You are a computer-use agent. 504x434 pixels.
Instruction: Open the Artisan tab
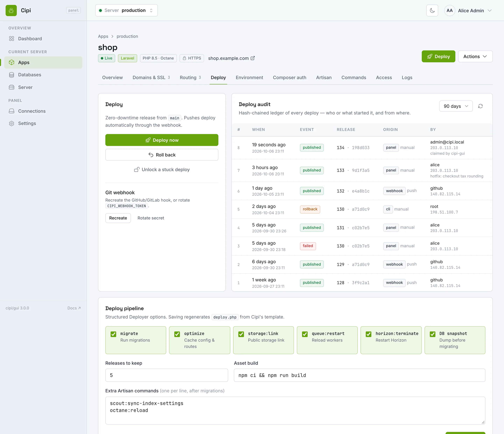[x=324, y=78]
